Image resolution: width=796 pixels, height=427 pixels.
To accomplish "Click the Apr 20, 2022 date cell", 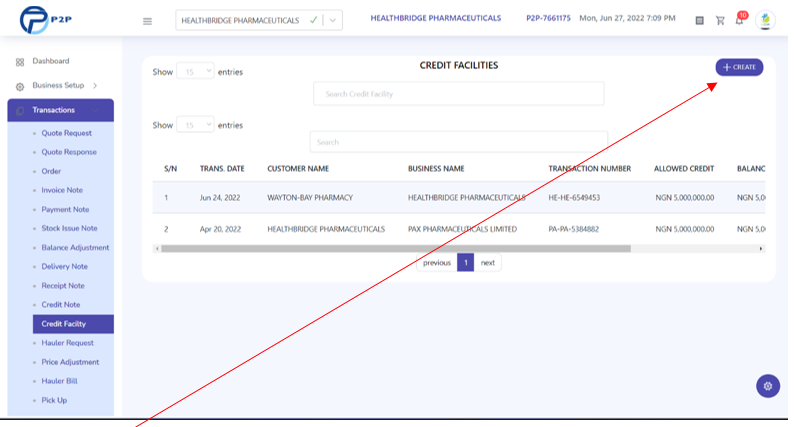I will 220,229.
